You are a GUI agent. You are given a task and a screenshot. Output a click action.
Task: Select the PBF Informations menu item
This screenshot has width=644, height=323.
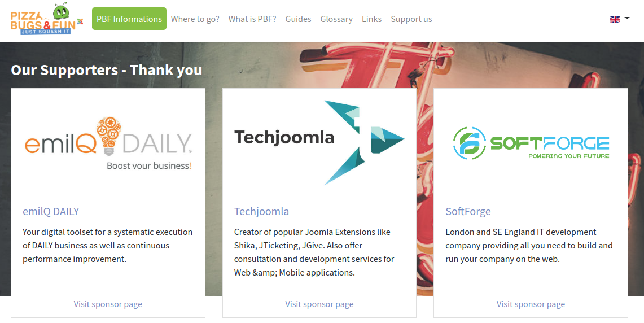coord(129,19)
